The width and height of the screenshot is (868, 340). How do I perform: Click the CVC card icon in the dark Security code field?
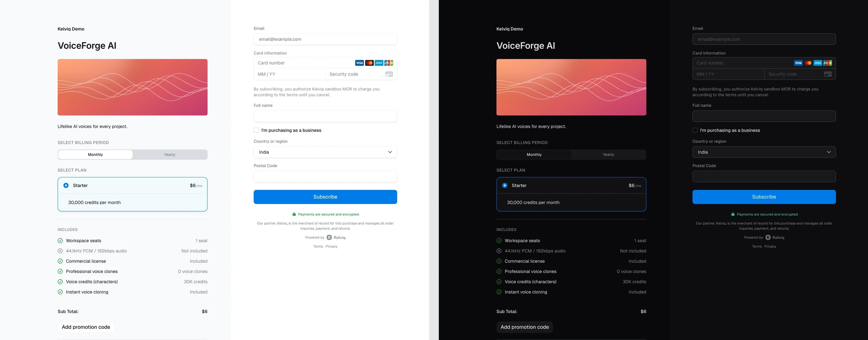(828, 74)
